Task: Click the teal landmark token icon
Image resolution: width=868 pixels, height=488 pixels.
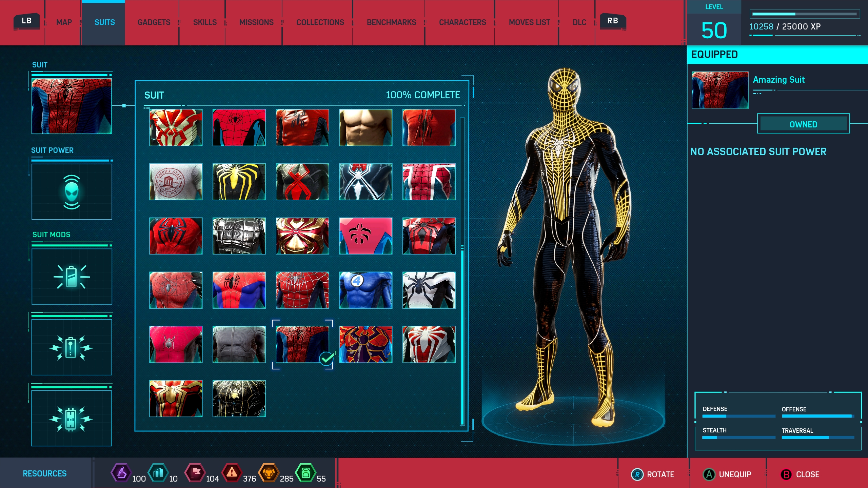Action: point(158,472)
